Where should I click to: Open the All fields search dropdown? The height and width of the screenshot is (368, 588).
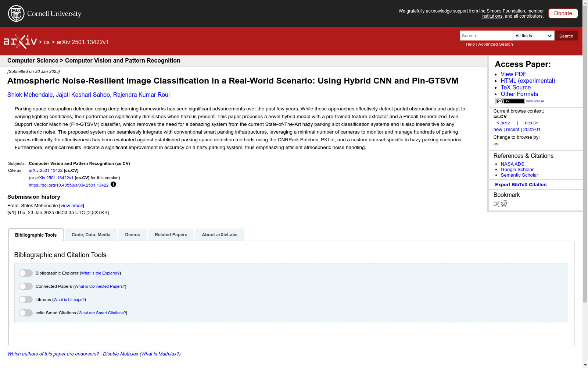[x=534, y=36]
